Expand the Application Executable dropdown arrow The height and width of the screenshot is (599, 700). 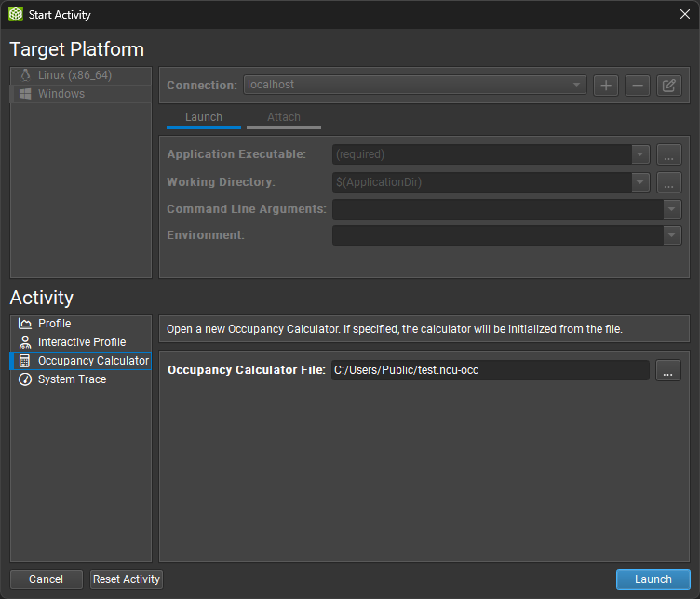(x=640, y=154)
